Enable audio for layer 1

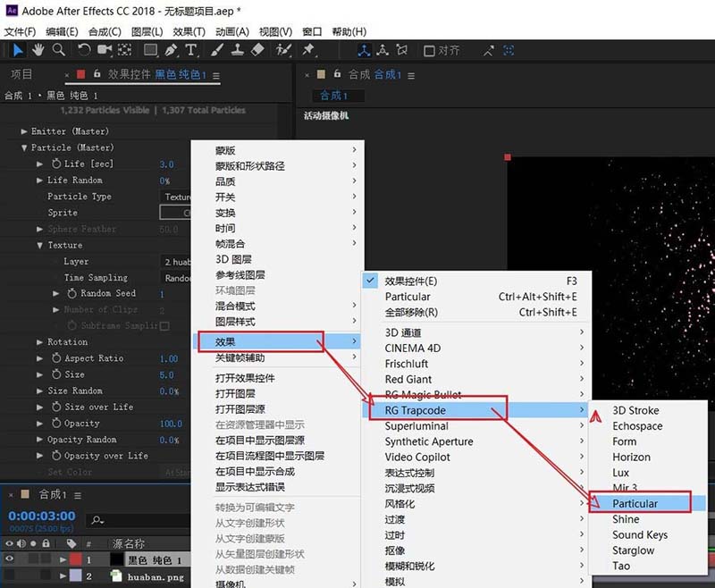coord(21,559)
